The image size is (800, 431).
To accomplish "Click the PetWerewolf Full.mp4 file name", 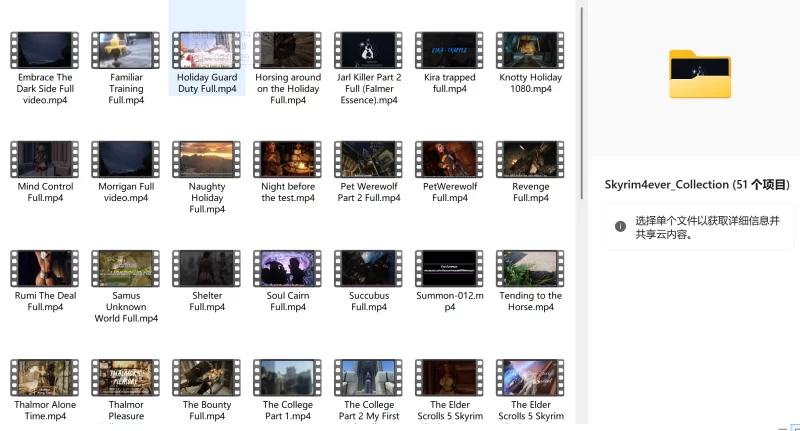I will (449, 192).
